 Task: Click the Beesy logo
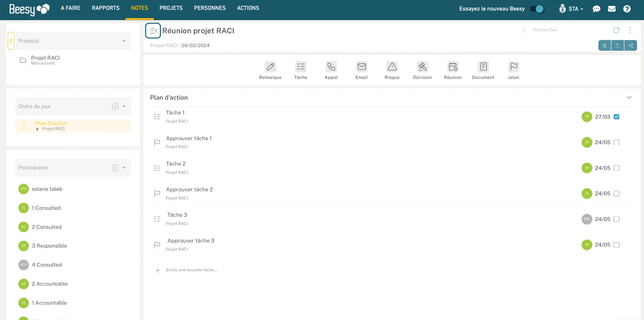tap(29, 9)
